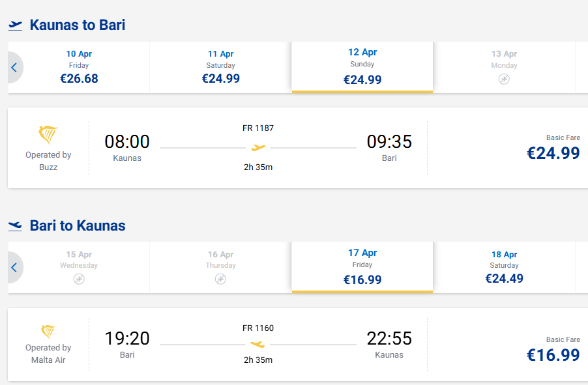Select the 10 Apr Friday €26.68 date tab
The width and height of the screenshot is (588, 385).
(79, 67)
